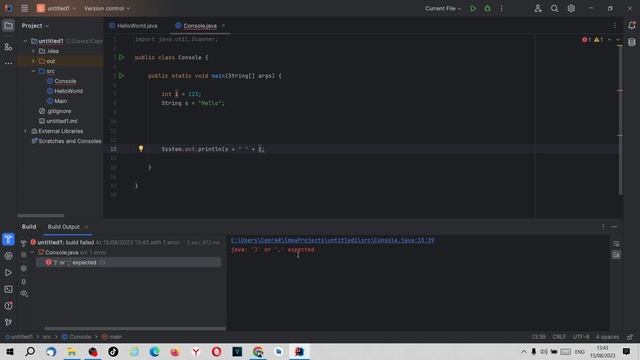The width and height of the screenshot is (640, 360).
Task: Click run gutter icon beside main method
Action: tap(122, 76)
